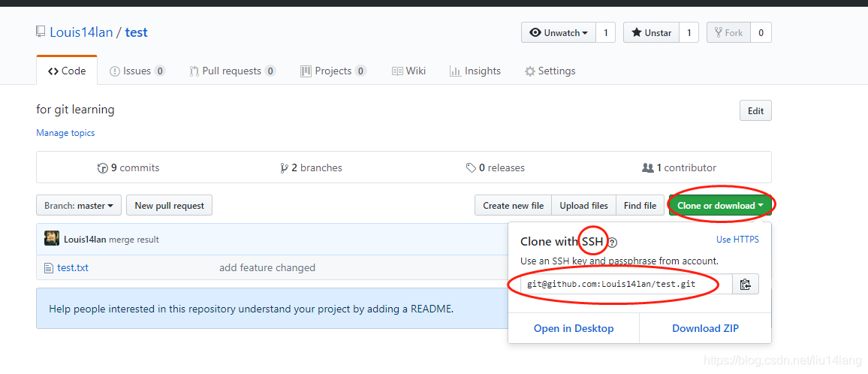Select the SSH clone URL field
868x374 pixels.
click(627, 284)
